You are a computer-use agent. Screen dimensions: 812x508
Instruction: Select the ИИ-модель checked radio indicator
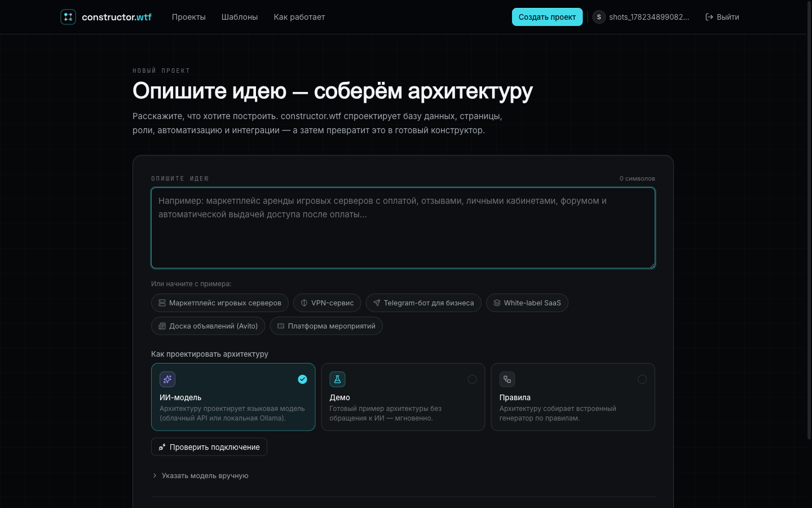(302, 379)
